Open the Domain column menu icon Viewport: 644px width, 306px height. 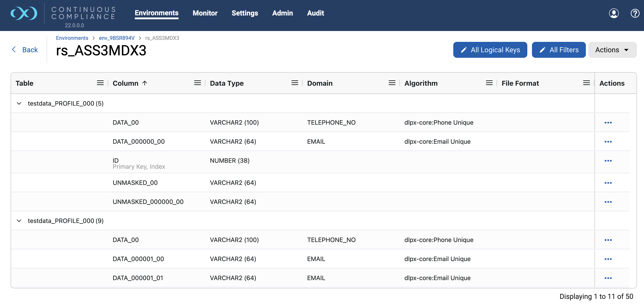tap(392, 83)
